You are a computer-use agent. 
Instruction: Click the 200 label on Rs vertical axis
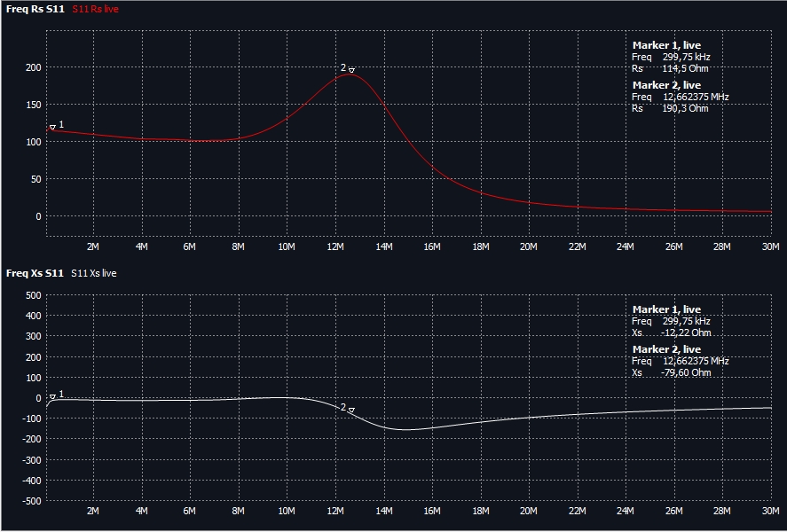pos(33,67)
